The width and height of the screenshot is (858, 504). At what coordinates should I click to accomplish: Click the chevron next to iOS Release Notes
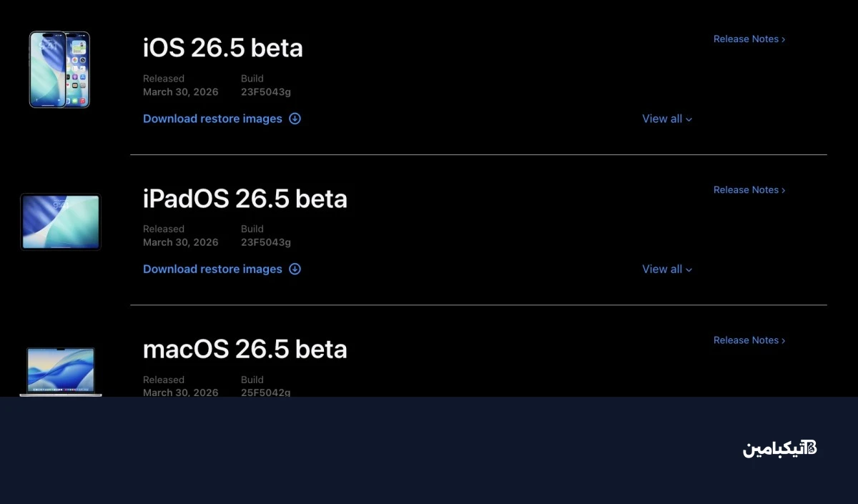783,39
